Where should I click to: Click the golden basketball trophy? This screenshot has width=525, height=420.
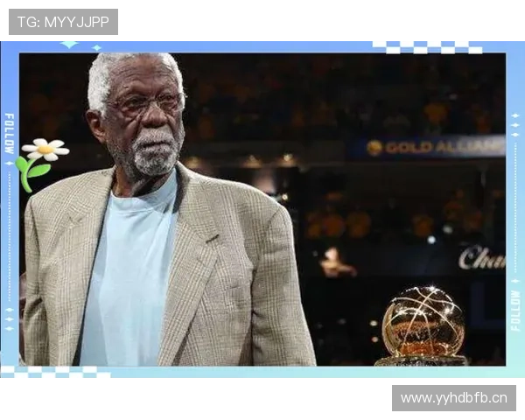point(423,325)
